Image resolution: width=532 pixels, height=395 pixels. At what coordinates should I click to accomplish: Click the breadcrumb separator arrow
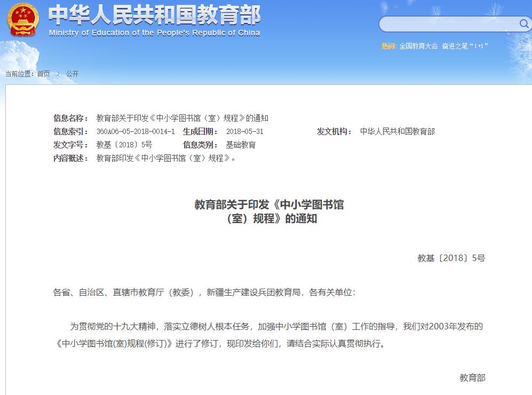pos(58,73)
